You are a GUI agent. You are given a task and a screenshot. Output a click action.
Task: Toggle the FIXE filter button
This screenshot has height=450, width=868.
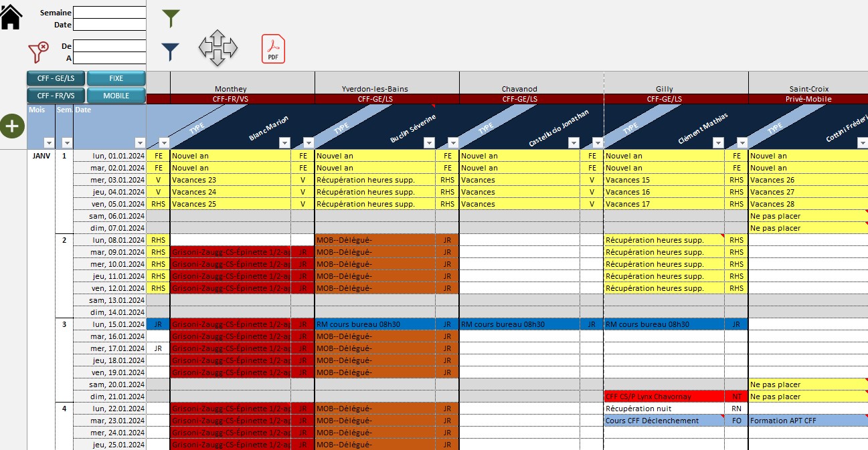(x=116, y=79)
